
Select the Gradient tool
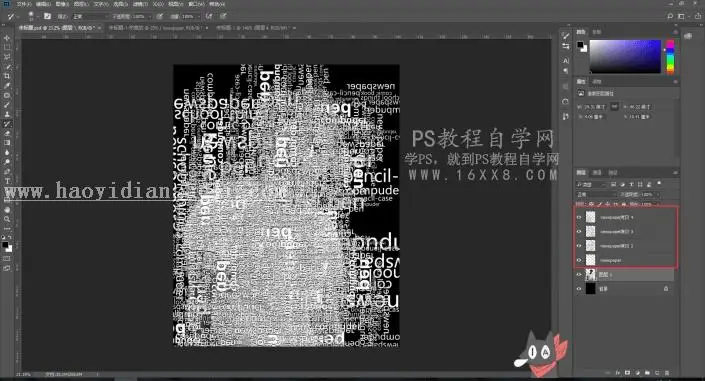[7, 143]
